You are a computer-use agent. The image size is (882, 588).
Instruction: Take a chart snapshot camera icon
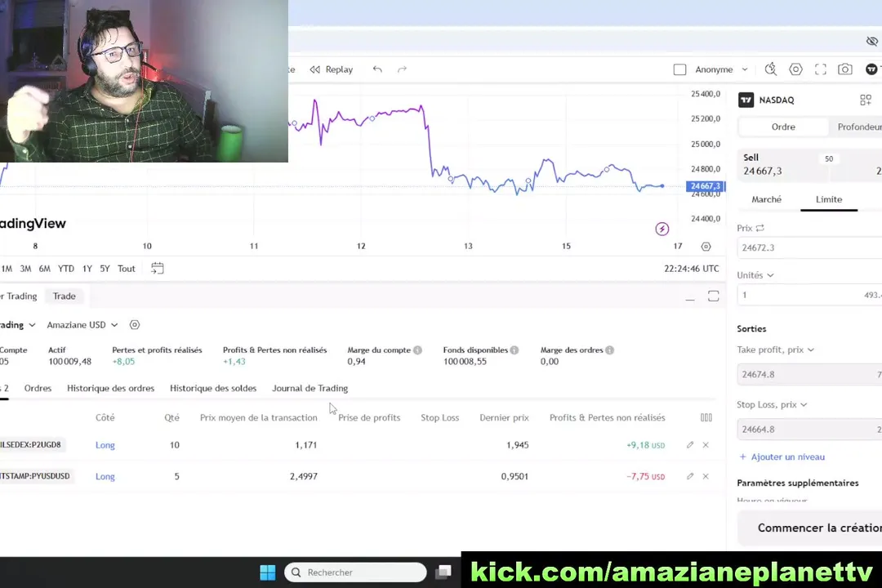tap(845, 69)
